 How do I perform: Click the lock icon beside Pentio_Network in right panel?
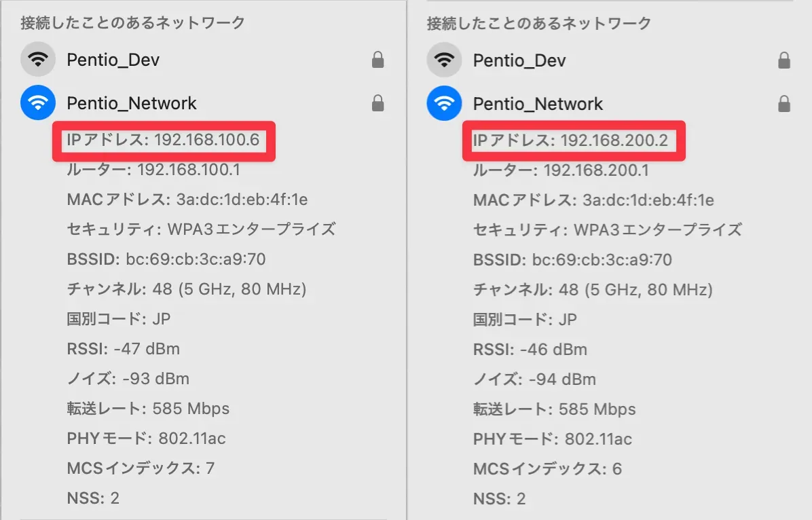[x=783, y=105]
